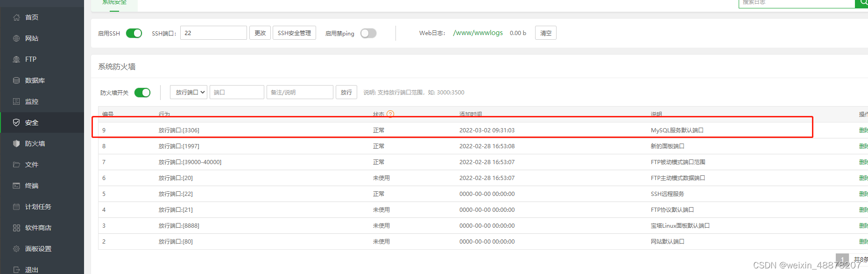Click the 放行端口:[21] cell
868x274 pixels.
click(x=176, y=210)
